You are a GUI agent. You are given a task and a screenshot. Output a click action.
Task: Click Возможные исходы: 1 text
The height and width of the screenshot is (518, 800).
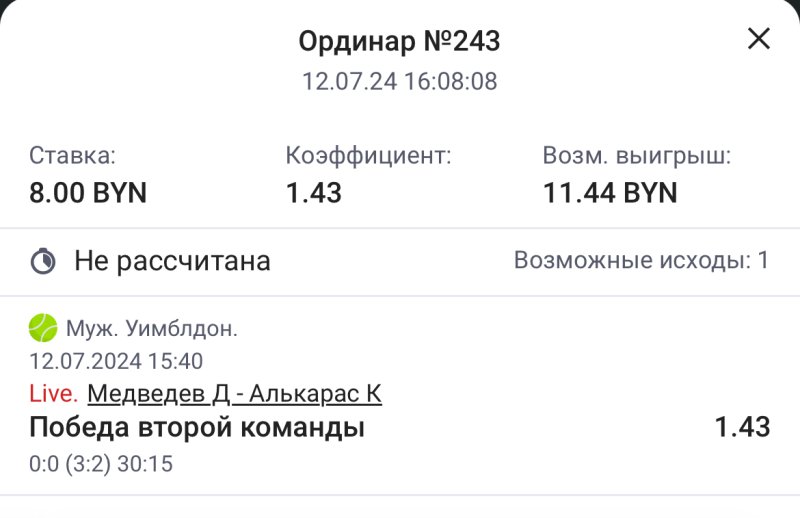[641, 261]
